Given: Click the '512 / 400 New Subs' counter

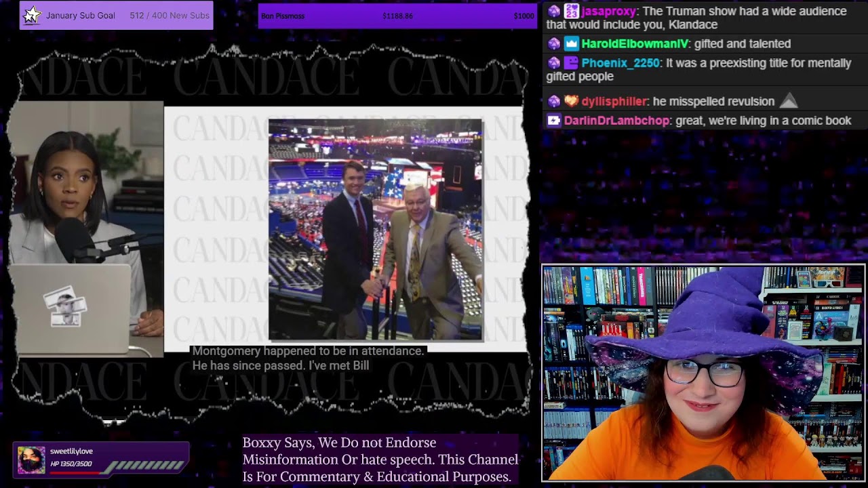Looking at the screenshot, I should point(170,16).
